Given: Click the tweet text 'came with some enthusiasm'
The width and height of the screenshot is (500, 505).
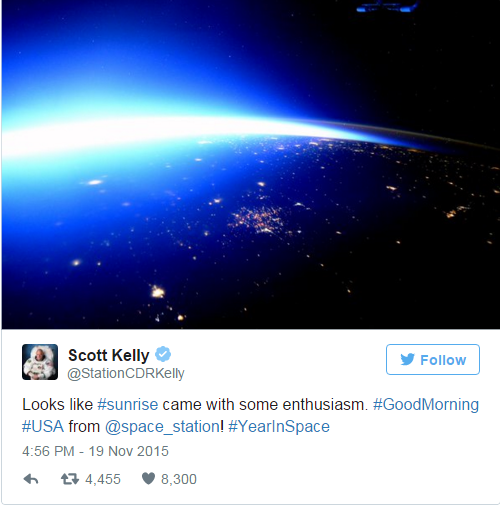Looking at the screenshot, I should tap(265, 405).
